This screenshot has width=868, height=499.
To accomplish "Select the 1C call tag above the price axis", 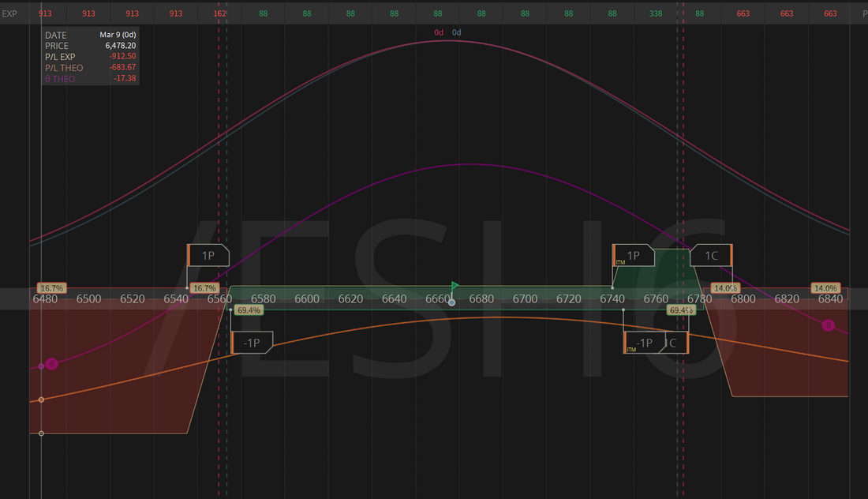I will coord(710,256).
